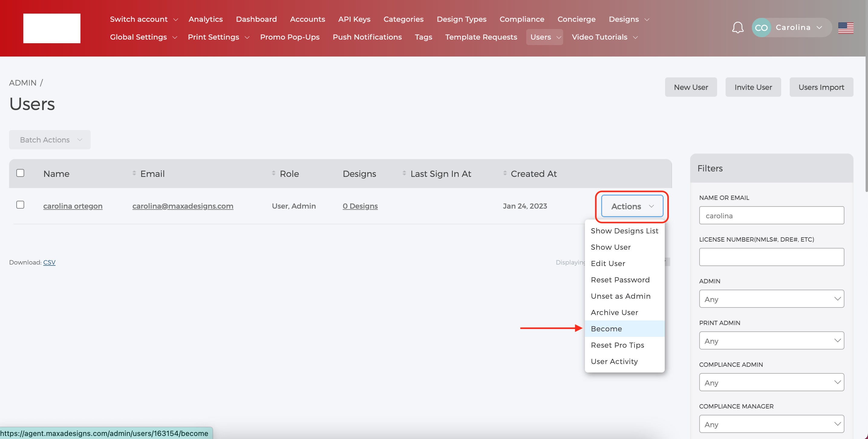The height and width of the screenshot is (439, 868).
Task: Expand the Switch account menu
Action: tap(144, 19)
